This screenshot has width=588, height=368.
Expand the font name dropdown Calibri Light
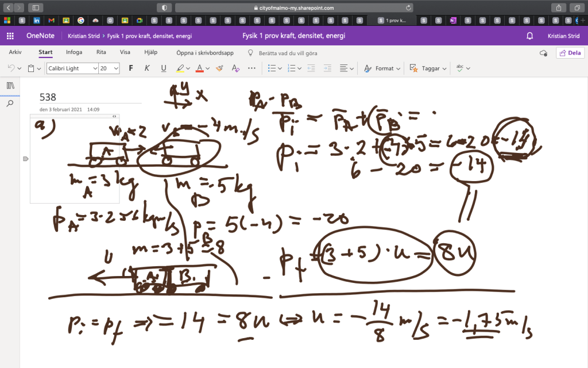coord(94,68)
